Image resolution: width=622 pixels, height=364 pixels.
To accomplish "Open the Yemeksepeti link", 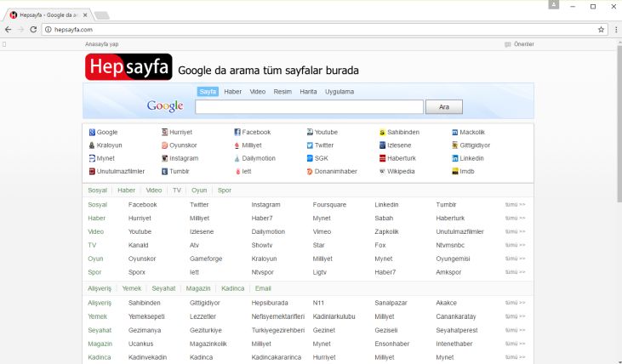I will point(146,316).
